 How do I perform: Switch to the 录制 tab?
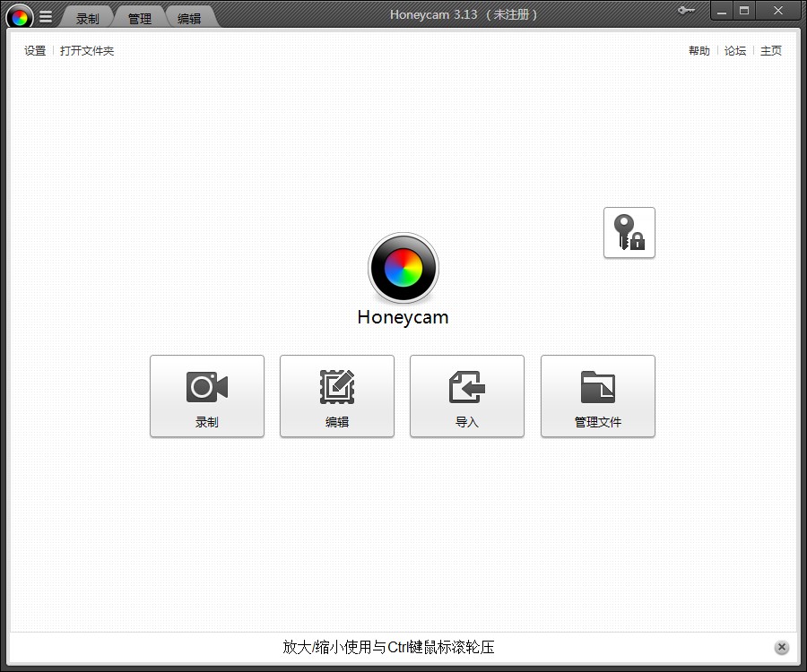coord(86,15)
